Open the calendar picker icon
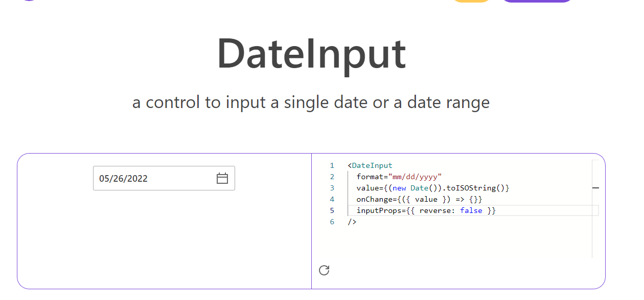Viewport: 644px width, 300px height. (222, 178)
